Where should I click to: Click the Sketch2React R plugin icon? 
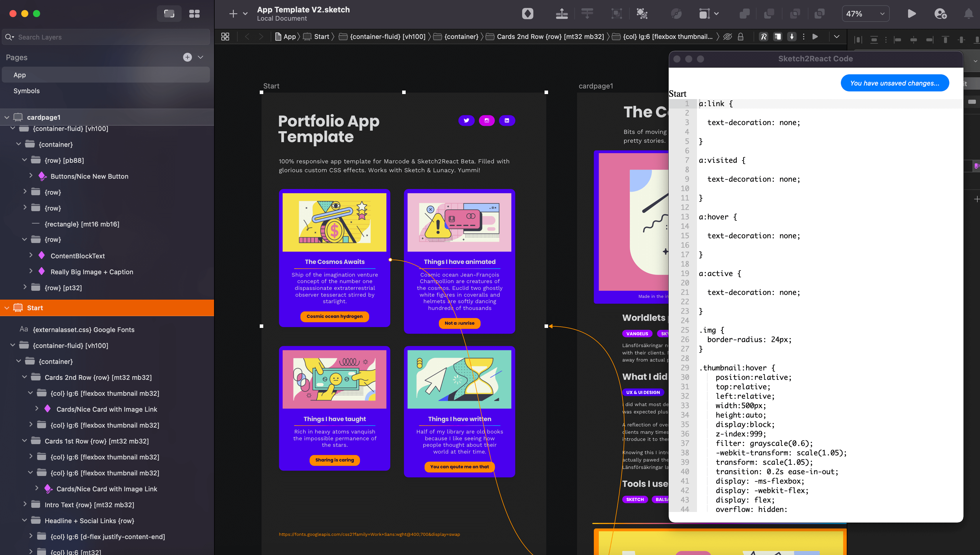click(x=763, y=37)
